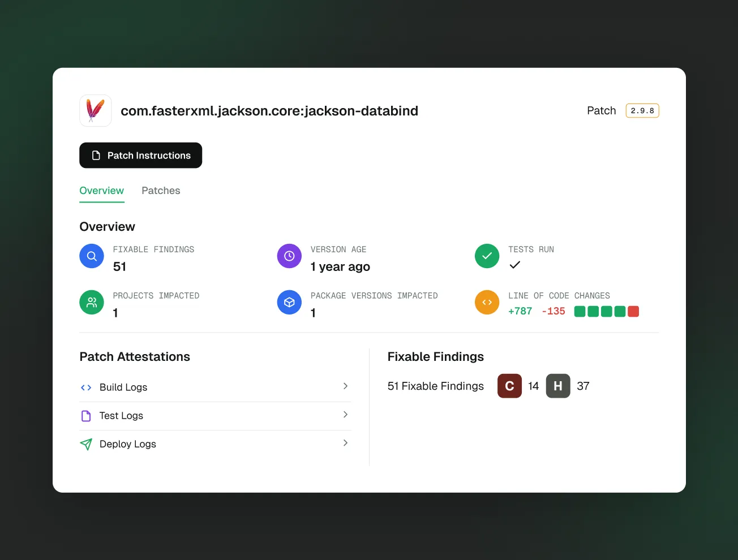Image resolution: width=738 pixels, height=560 pixels.
Task: Click the red code-change square
Action: coord(633,311)
